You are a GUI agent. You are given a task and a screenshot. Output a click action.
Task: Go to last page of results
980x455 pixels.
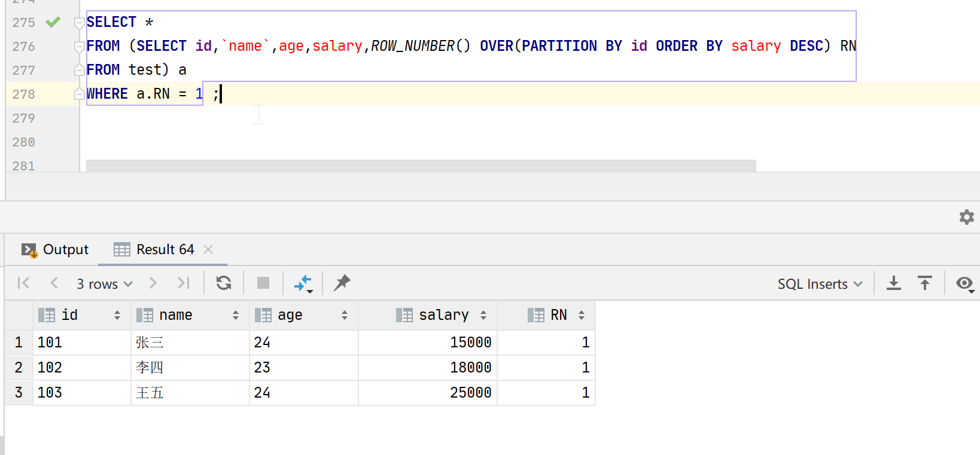[x=183, y=283]
